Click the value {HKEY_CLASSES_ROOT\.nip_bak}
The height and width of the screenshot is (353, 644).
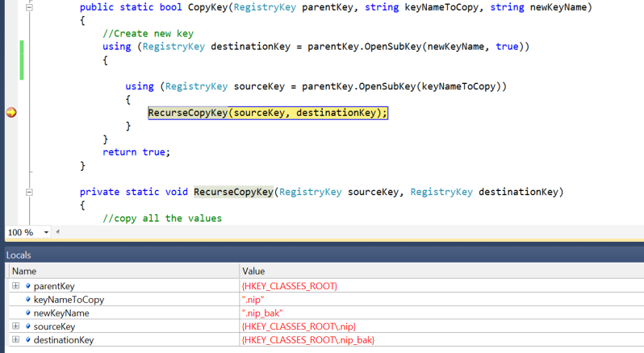click(308, 340)
